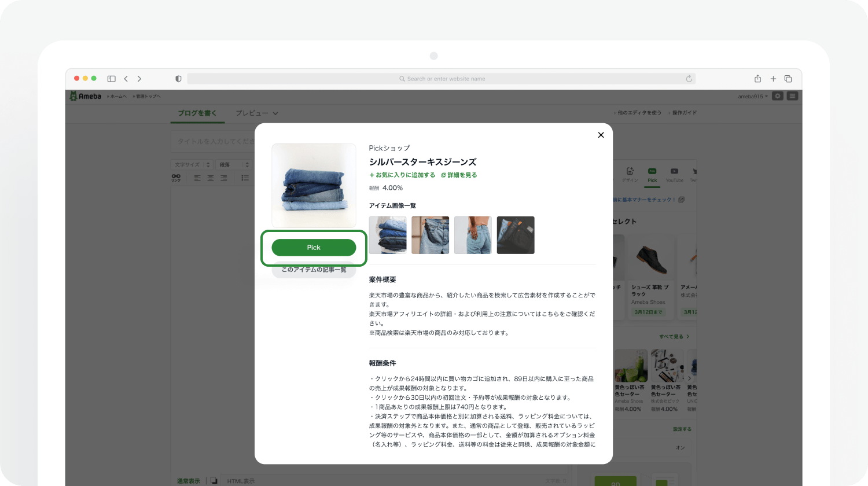Image resolution: width=868 pixels, height=486 pixels.
Task: Open the 詳細を見る details link
Action: [459, 175]
